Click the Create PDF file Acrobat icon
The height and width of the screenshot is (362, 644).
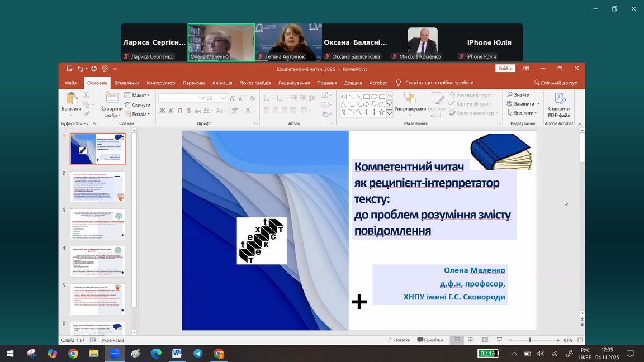[559, 99]
